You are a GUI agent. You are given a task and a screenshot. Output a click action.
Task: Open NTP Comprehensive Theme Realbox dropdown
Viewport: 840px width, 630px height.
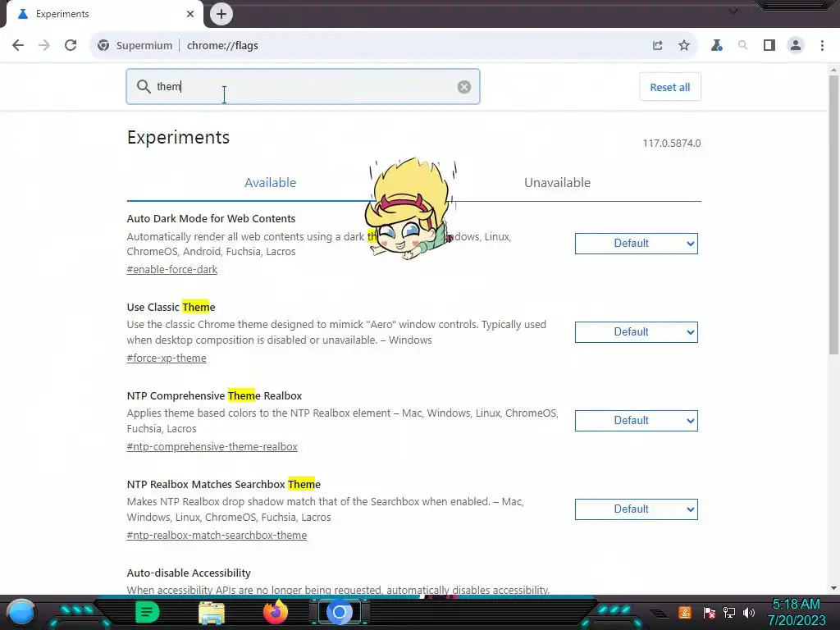click(637, 421)
